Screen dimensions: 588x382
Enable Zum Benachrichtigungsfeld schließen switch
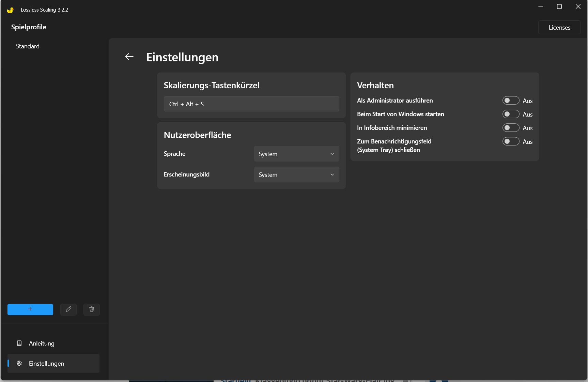[511, 141]
